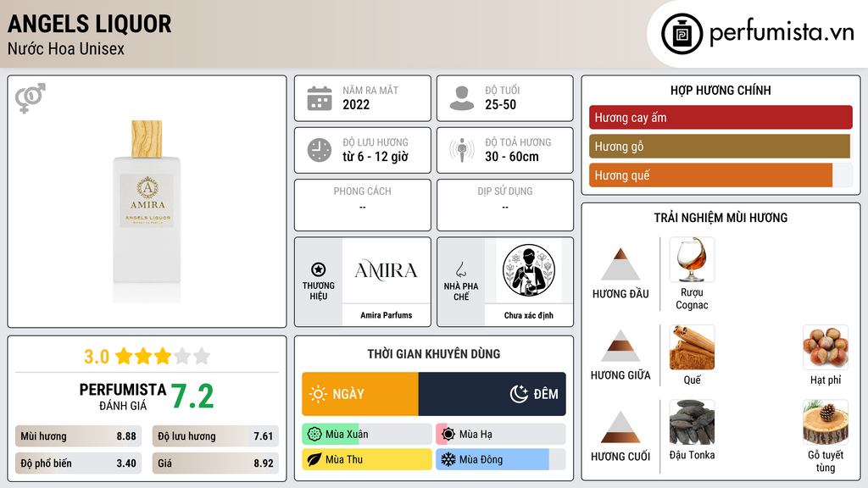Click the HƯƠNG CUỐI label
The width and height of the screenshot is (868, 488).
click(620, 457)
